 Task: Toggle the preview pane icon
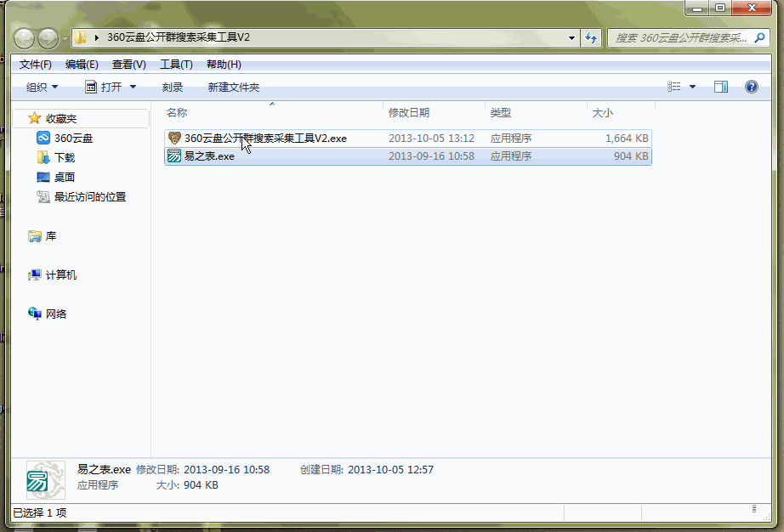pyautogui.click(x=721, y=87)
